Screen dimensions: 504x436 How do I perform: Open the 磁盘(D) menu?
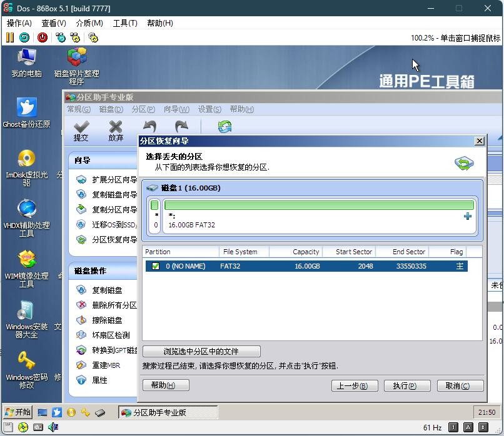[x=111, y=109]
